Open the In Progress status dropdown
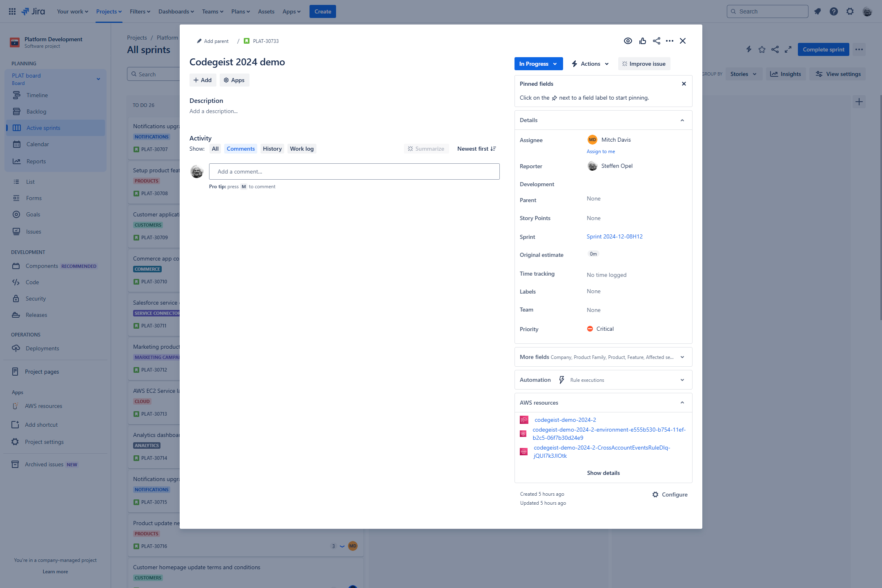882x588 pixels. (x=538, y=64)
